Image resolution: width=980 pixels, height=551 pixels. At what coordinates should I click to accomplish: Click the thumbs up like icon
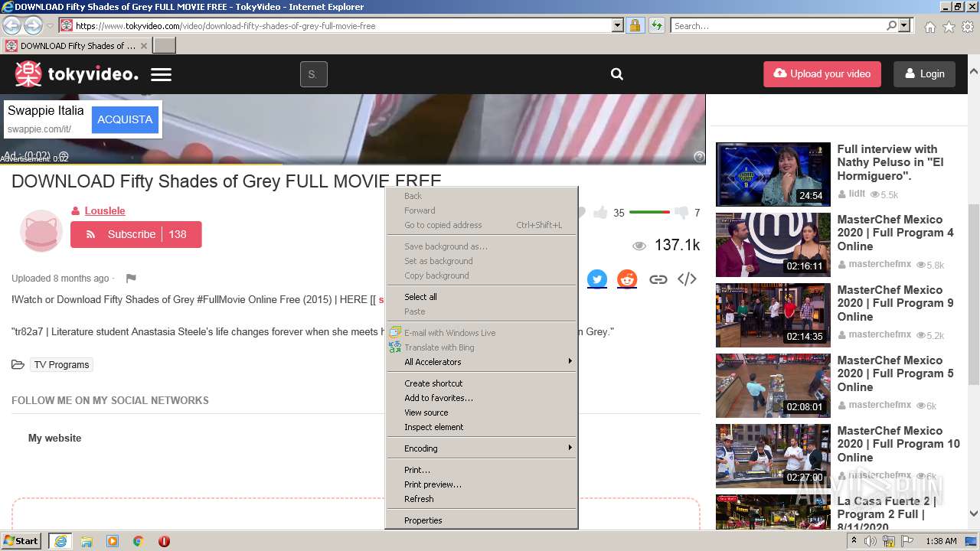[600, 213]
